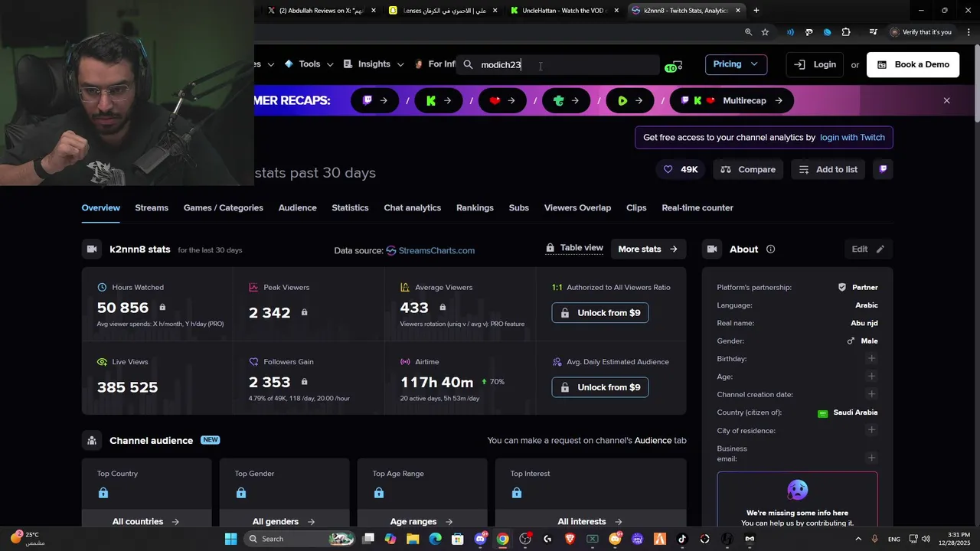Open a new browser tab
980x551 pixels.
pyautogui.click(x=756, y=11)
